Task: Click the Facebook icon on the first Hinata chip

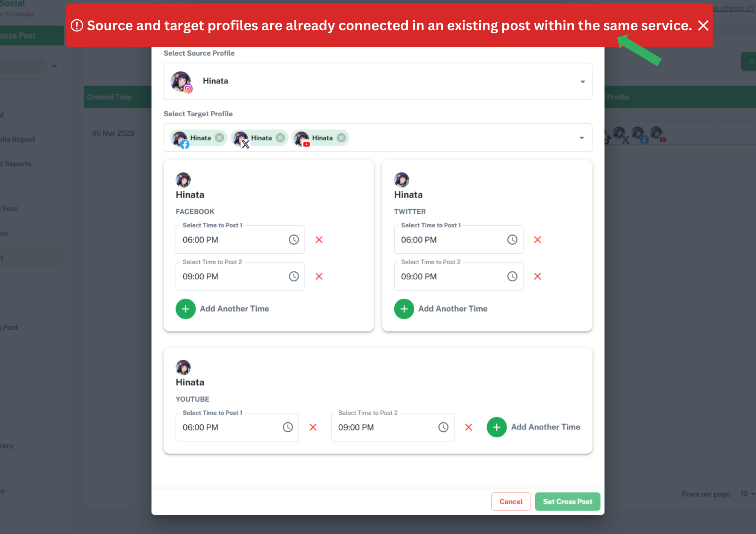Action: click(x=185, y=144)
